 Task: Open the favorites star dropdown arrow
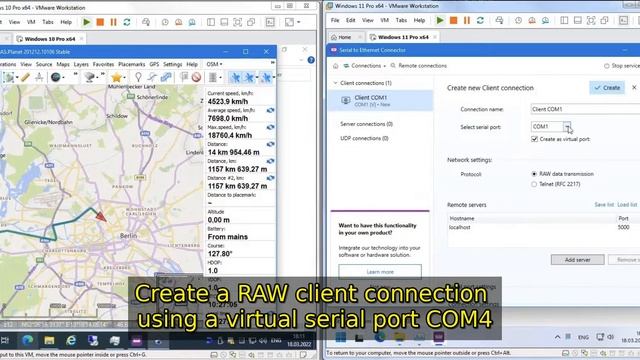[x=124, y=77]
